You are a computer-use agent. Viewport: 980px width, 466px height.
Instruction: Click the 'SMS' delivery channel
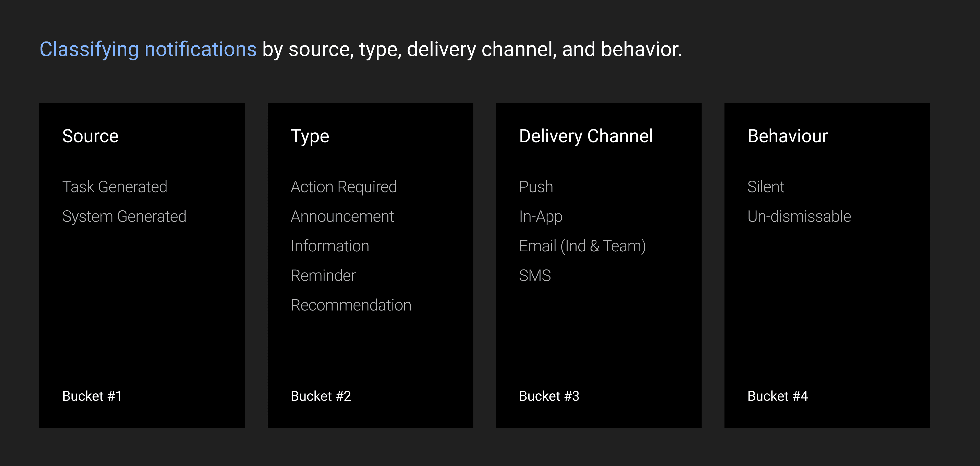click(x=534, y=276)
